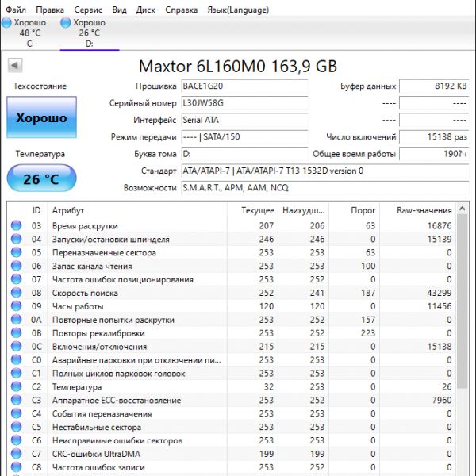Click the Raw-значения column header
Screen dimensions: 476x476
pyautogui.click(x=418, y=210)
